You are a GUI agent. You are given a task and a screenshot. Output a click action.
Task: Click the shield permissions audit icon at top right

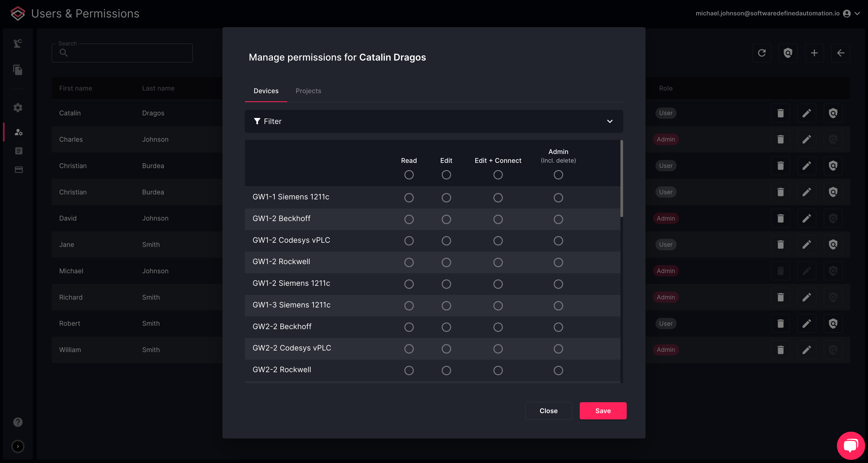tap(788, 53)
